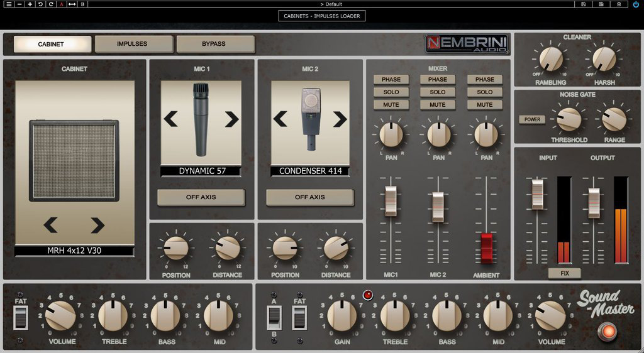This screenshot has width=644, height=353.
Task: Click the INPUT level fader handle
Action: [538, 194]
